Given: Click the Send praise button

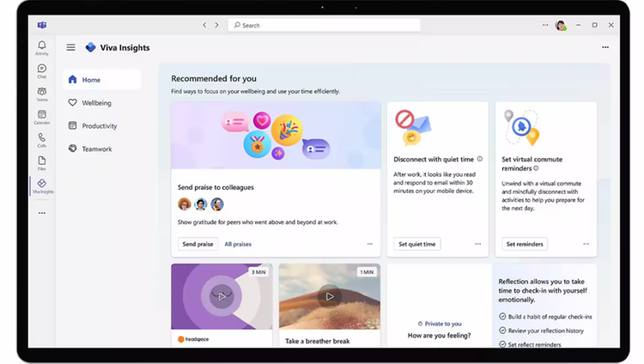Looking at the screenshot, I should pos(198,244).
